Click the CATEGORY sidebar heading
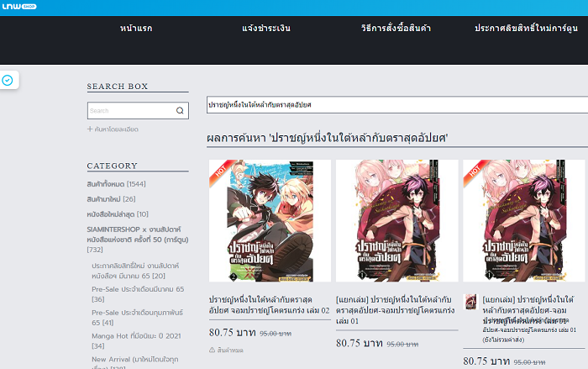 [112, 166]
